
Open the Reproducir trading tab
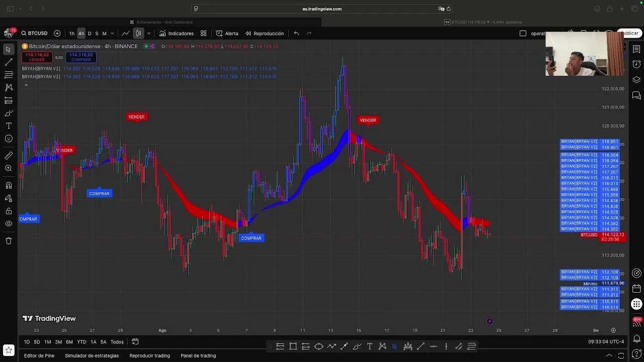click(x=149, y=355)
